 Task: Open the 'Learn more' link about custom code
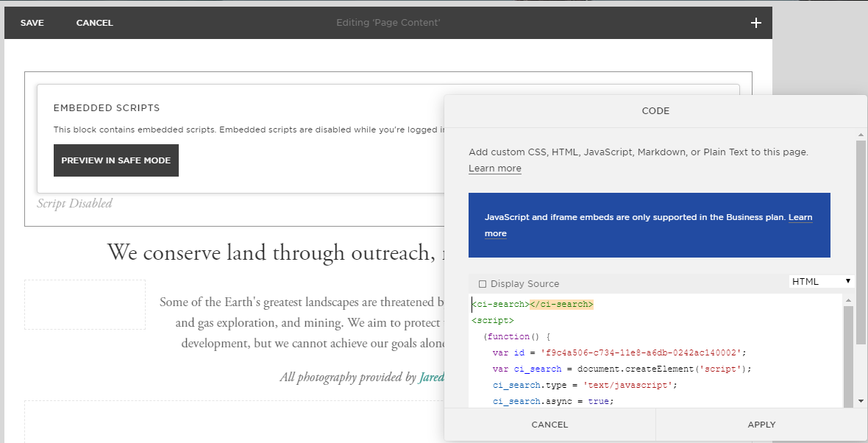point(494,168)
